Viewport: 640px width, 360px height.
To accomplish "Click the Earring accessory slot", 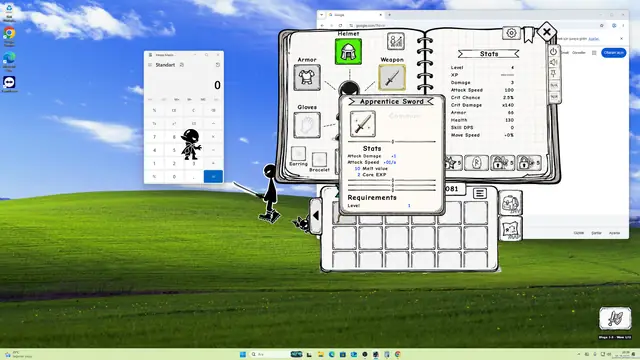I will pyautogui.click(x=298, y=153).
